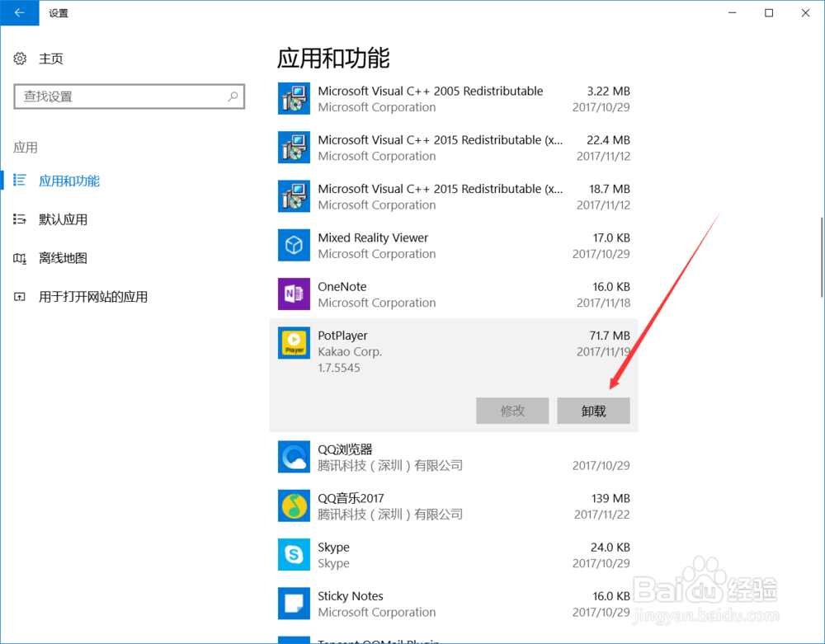Image resolution: width=825 pixels, height=644 pixels.
Task: Click the vertical scrollbar thumb
Action: [822, 257]
